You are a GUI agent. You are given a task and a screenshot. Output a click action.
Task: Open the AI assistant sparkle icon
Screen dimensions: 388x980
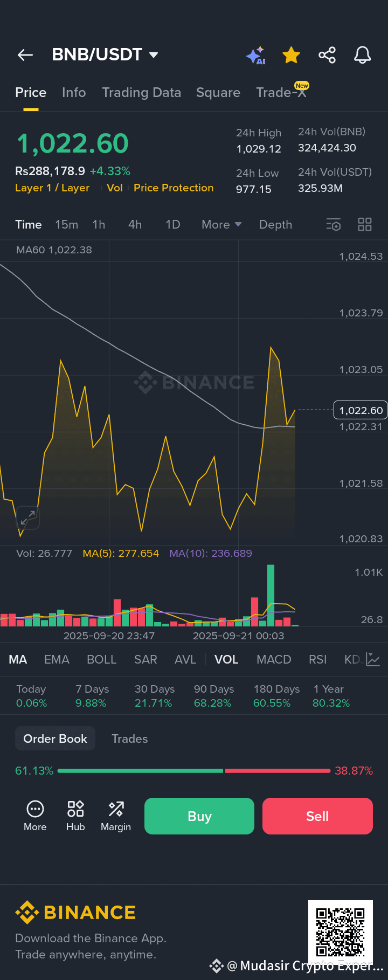coord(255,55)
